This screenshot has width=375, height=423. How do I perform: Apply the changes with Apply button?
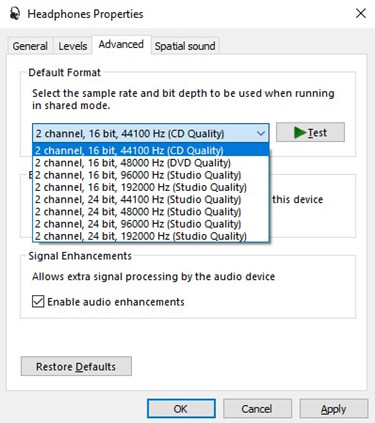click(334, 409)
